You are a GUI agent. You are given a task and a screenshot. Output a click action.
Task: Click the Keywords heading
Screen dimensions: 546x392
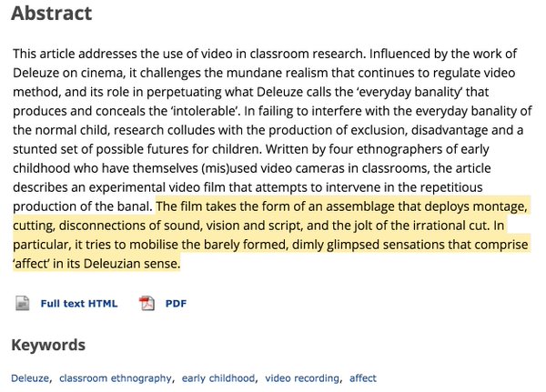(x=48, y=345)
